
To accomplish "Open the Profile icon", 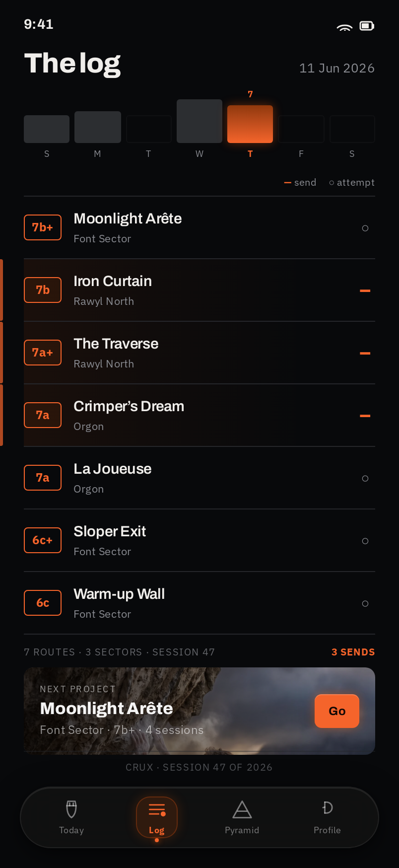I will click(328, 808).
